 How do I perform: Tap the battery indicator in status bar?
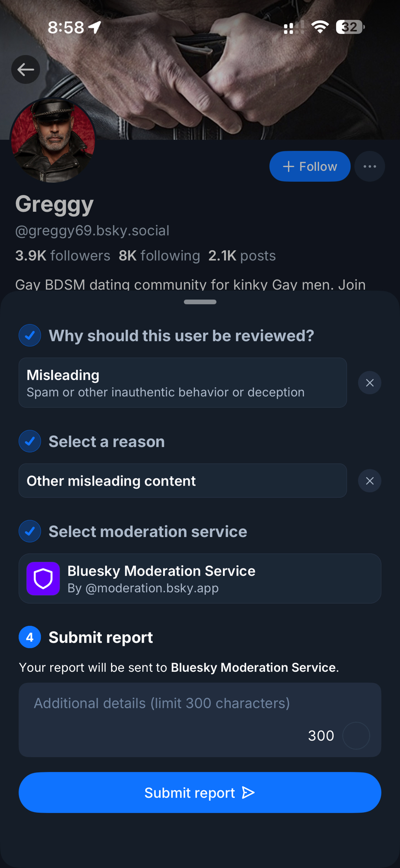pos(350,27)
